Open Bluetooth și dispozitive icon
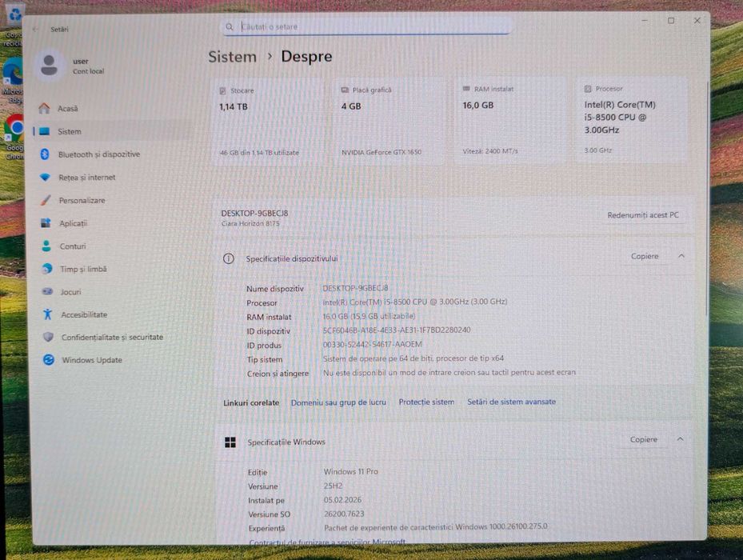The image size is (743, 560). pos(45,154)
